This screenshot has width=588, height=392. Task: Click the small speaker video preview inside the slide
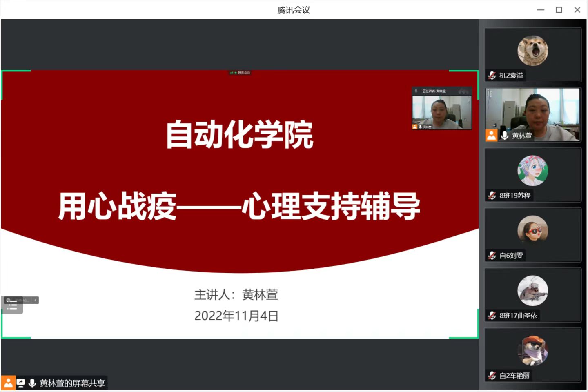pyautogui.click(x=442, y=110)
